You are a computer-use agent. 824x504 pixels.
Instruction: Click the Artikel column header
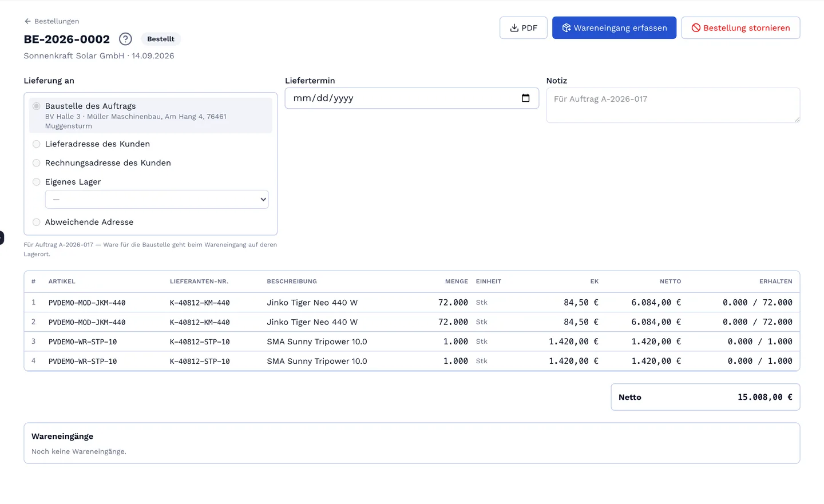[x=62, y=281]
